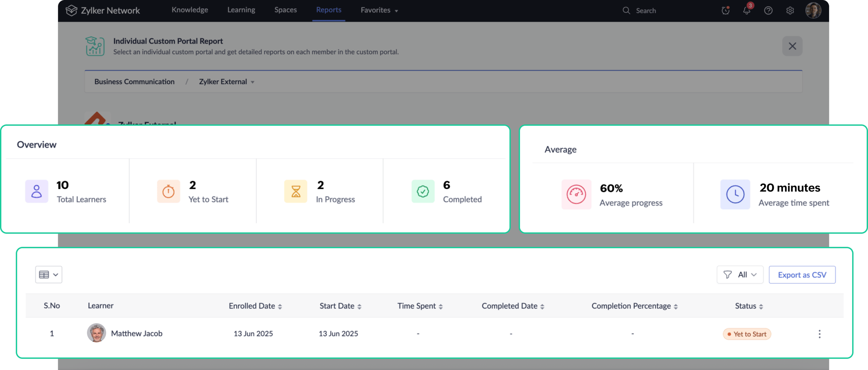Viewport: 868px width, 370px height.
Task: Open the row actions kebab menu for Matthew Jacob
Action: pyautogui.click(x=820, y=334)
